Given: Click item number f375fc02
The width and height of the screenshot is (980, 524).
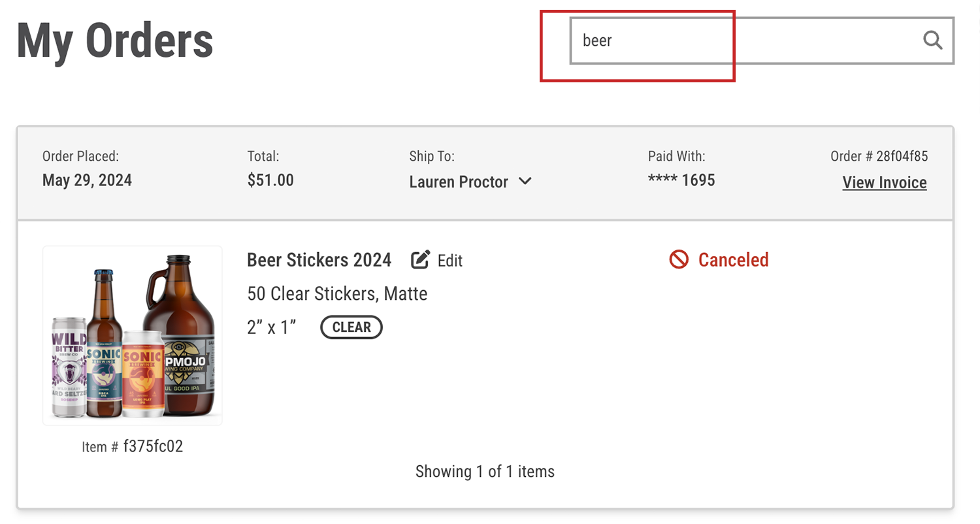Looking at the screenshot, I should click(153, 446).
